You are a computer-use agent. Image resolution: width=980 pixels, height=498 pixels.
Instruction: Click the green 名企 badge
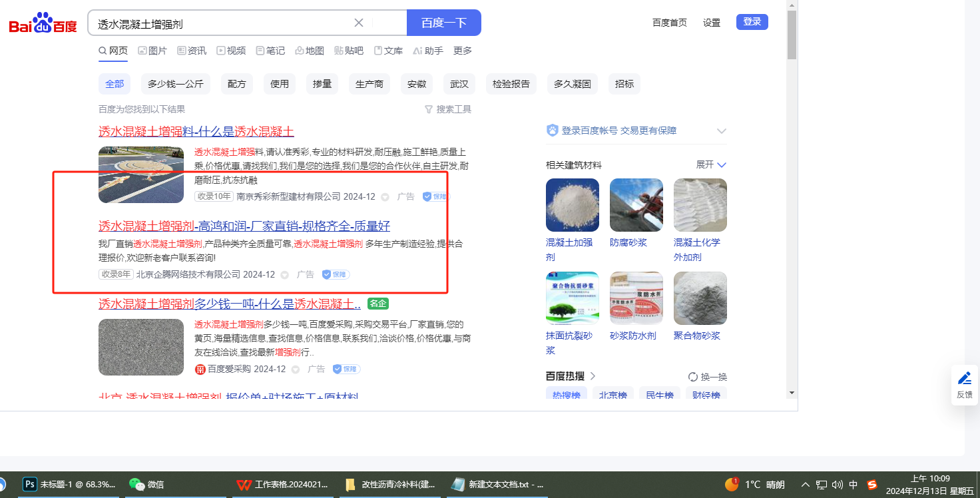point(377,304)
